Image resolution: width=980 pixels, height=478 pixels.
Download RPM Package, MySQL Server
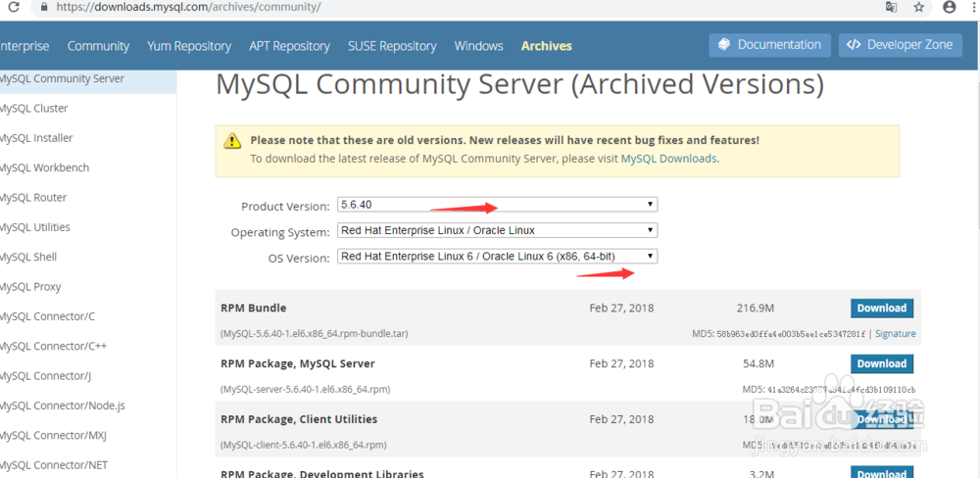pos(881,363)
